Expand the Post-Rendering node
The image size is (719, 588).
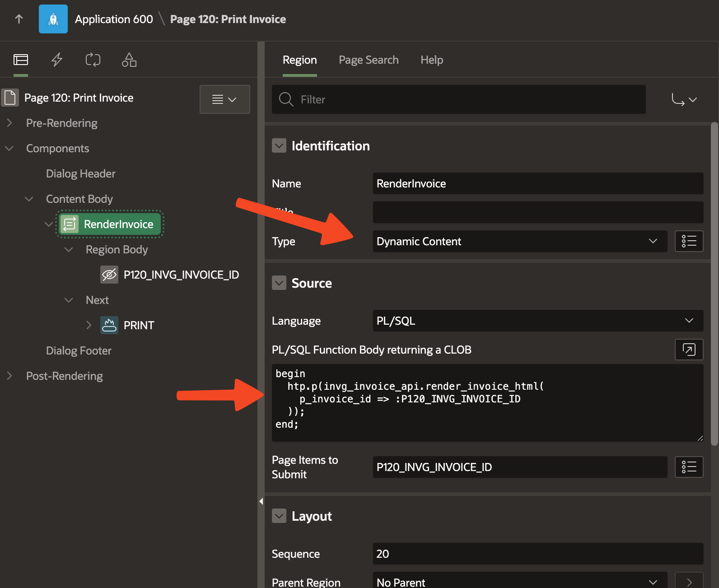pos(9,376)
